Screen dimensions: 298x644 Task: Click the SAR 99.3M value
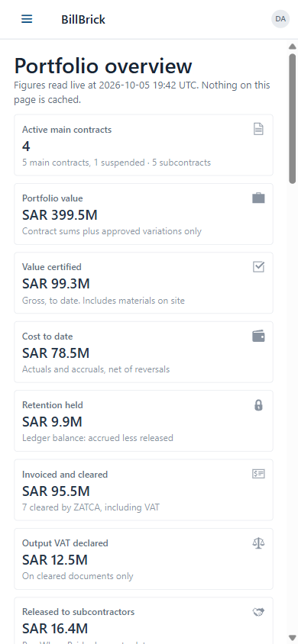click(56, 284)
